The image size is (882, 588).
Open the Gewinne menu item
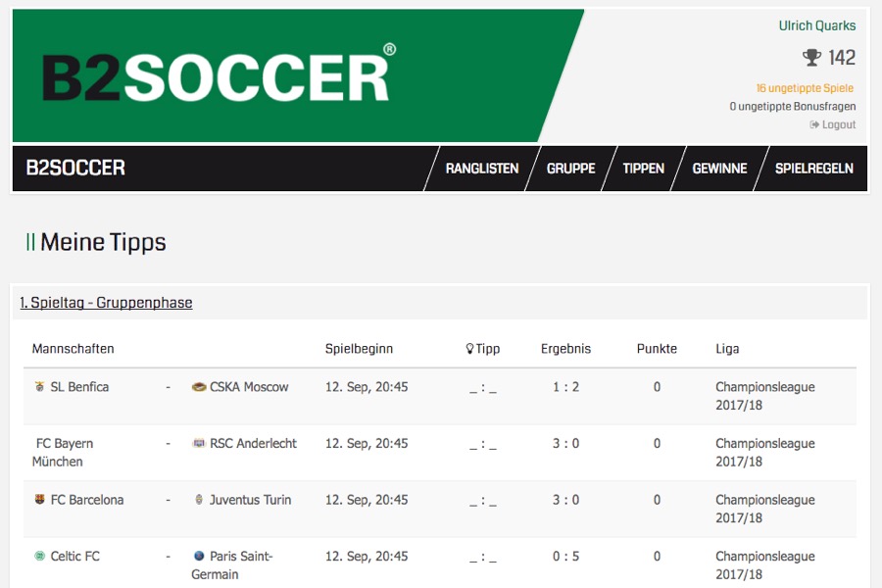pyautogui.click(x=719, y=169)
